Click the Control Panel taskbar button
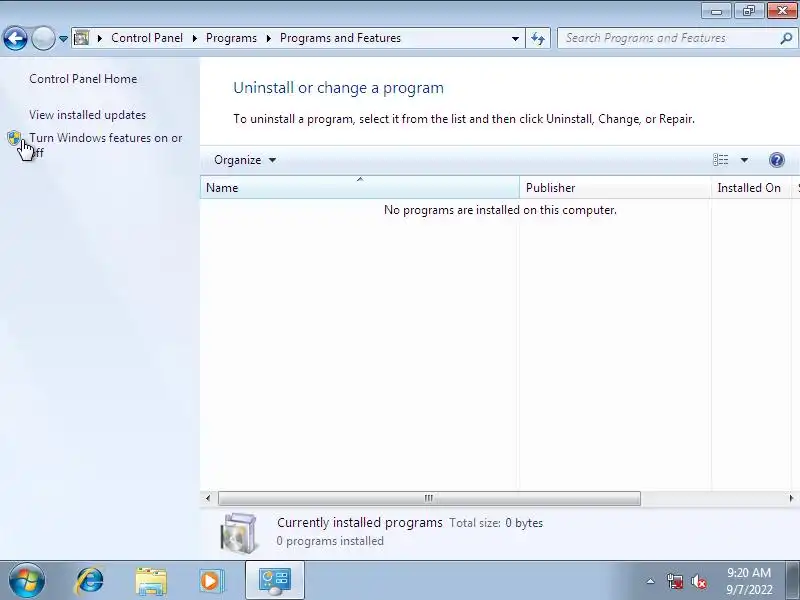 (275, 581)
